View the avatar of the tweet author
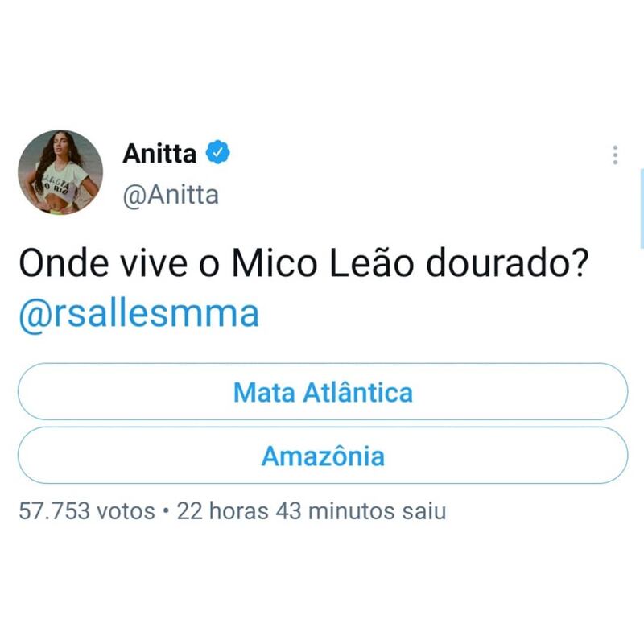Viewport: 644px width, 644px height. pyautogui.click(x=60, y=172)
